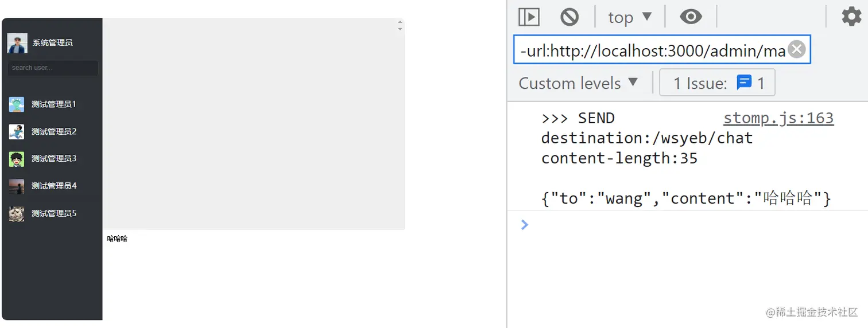
Task: Toggle the console sidebar panel icon
Action: [529, 17]
